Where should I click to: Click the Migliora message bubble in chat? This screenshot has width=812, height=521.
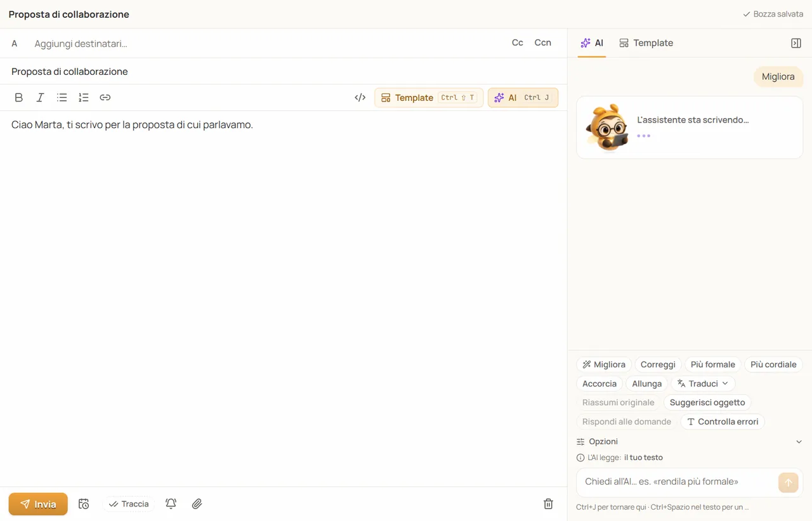click(778, 77)
